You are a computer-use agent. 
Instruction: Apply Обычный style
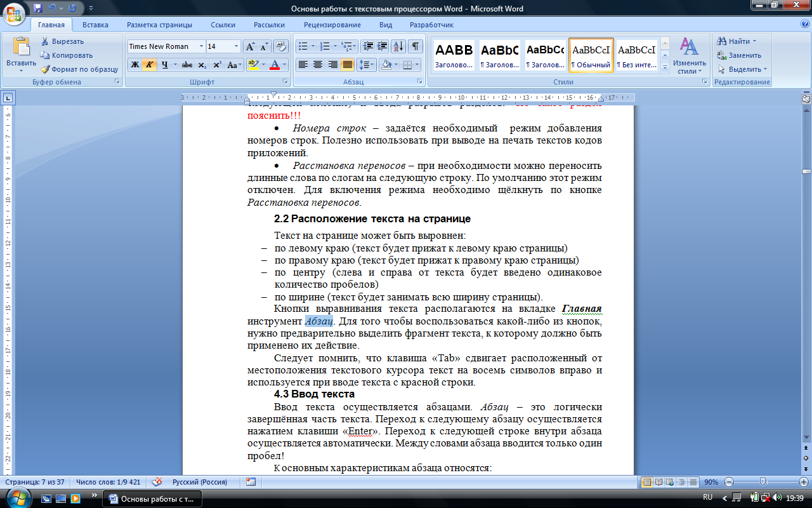[x=591, y=55]
